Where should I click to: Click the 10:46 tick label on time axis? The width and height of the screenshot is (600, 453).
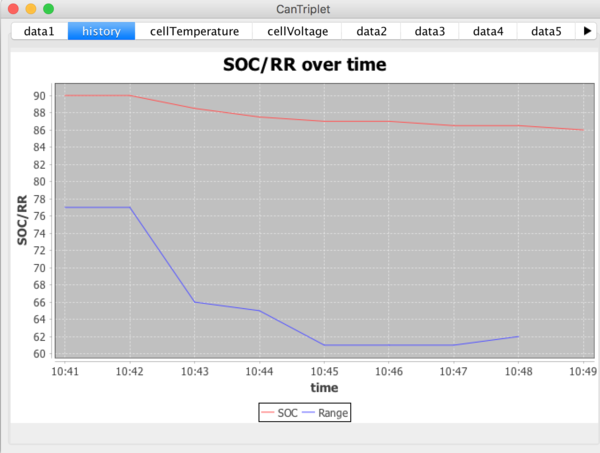389,372
